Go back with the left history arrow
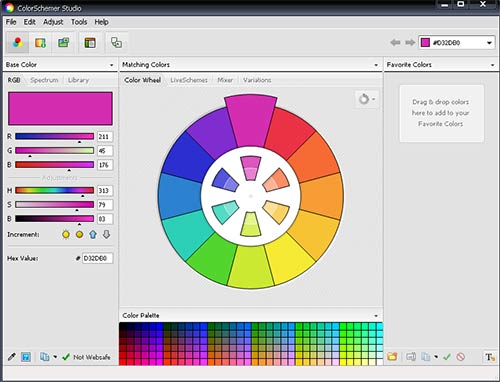This screenshot has height=382, width=500. [395, 43]
